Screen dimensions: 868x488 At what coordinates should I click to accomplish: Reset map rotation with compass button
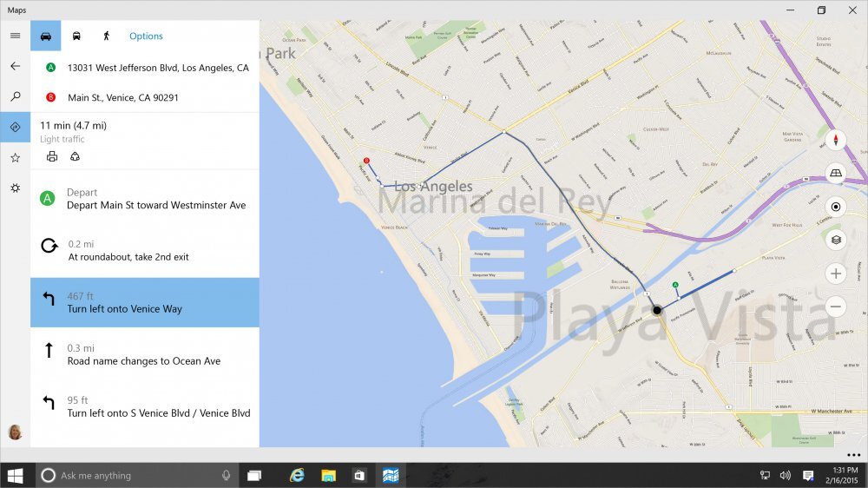point(836,141)
